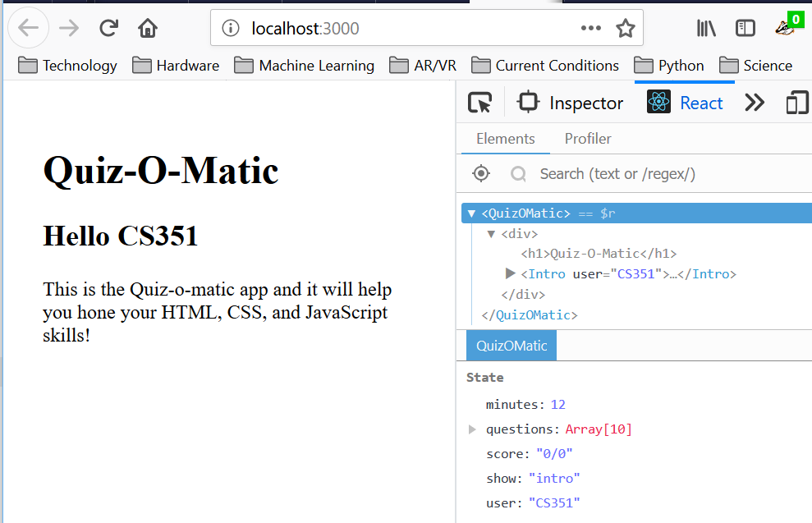The image size is (812, 523).
Task: Activate the element picker in DevTools
Action: pos(479,103)
